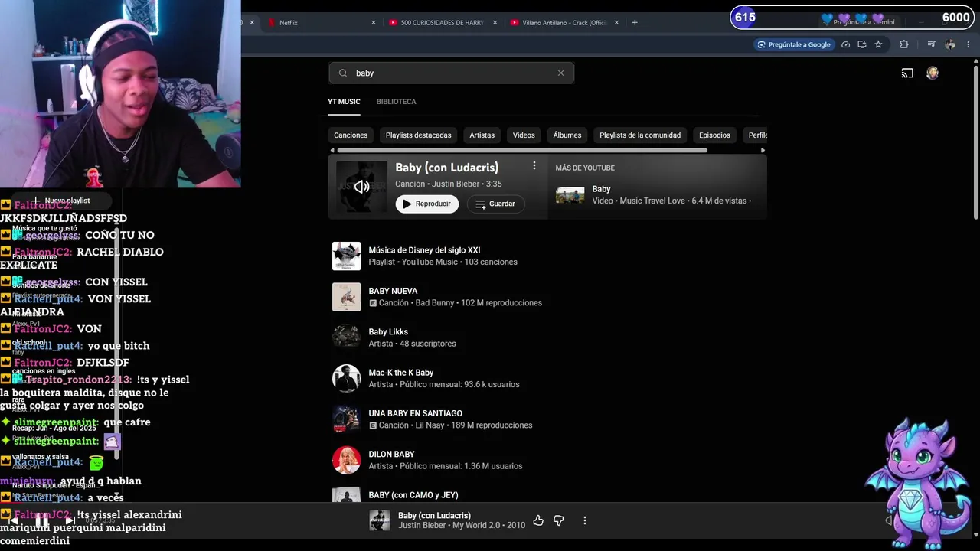The height and width of the screenshot is (551, 980).
Task: Click 'Baby (con Ludacris)' title in top result
Action: (x=446, y=168)
